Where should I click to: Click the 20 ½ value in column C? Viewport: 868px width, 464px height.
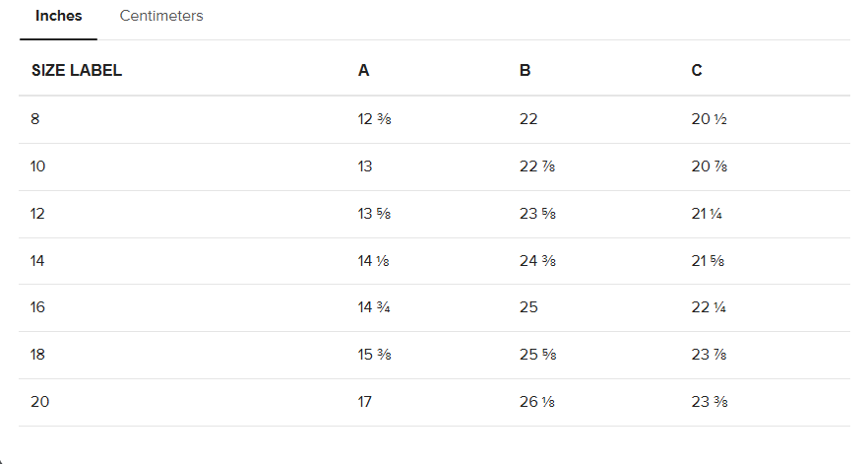(709, 119)
